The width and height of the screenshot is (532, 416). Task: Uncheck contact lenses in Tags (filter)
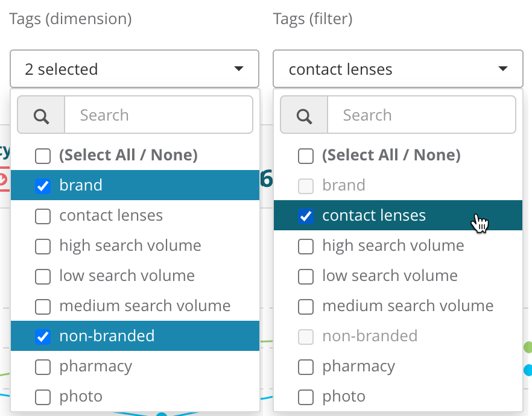click(306, 216)
